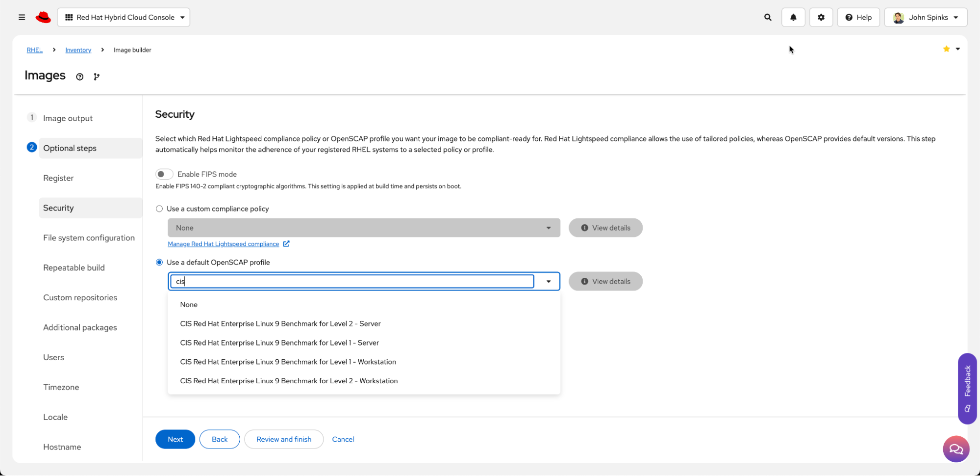Select Use a default OpenSCAP profile radio
This screenshot has width=980, height=476.
159,263
